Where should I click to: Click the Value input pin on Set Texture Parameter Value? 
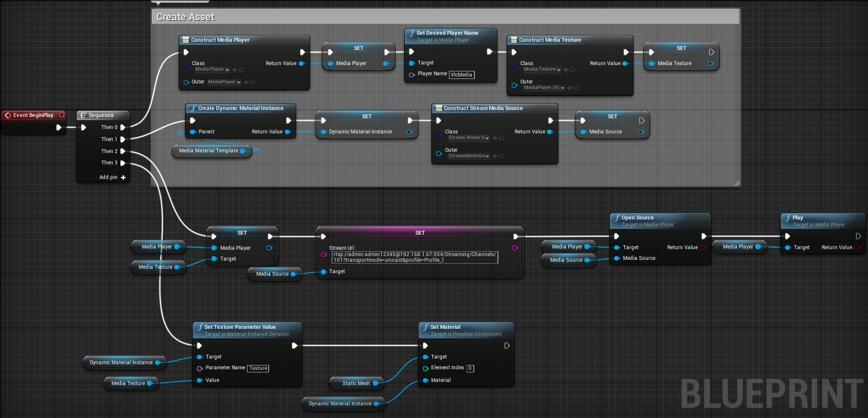tap(198, 380)
